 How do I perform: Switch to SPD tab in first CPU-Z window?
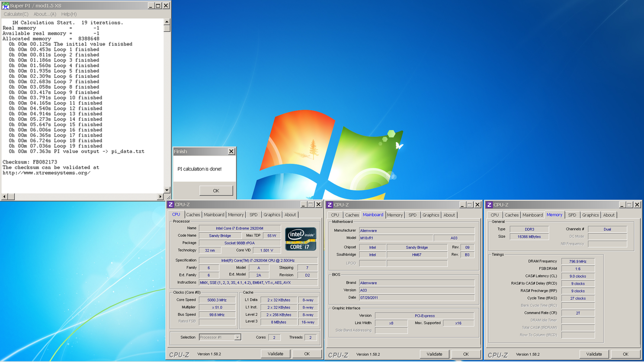click(253, 215)
